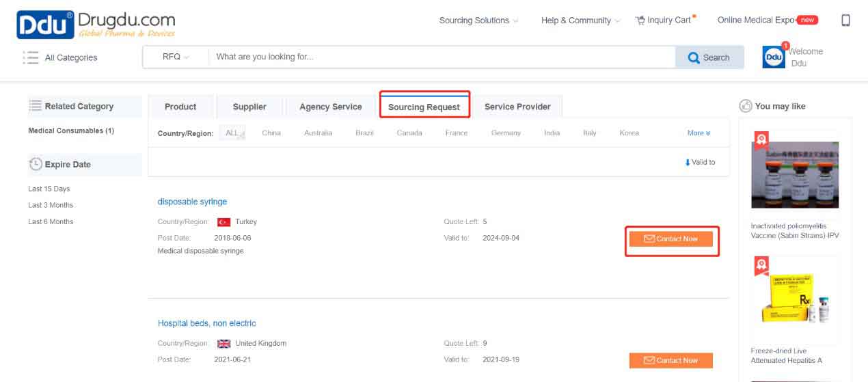This screenshot has width=868, height=382.
Task: Open the mobile phone icon
Action: (845, 21)
